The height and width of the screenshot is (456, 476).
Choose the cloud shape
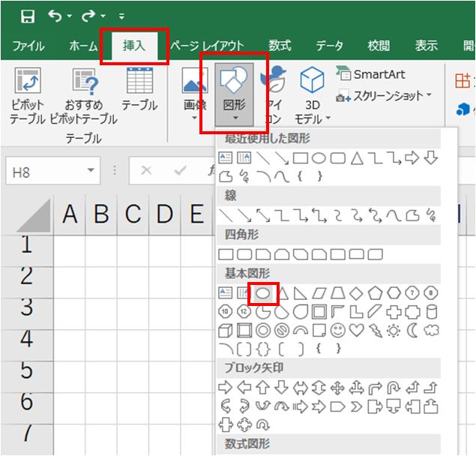click(x=430, y=330)
